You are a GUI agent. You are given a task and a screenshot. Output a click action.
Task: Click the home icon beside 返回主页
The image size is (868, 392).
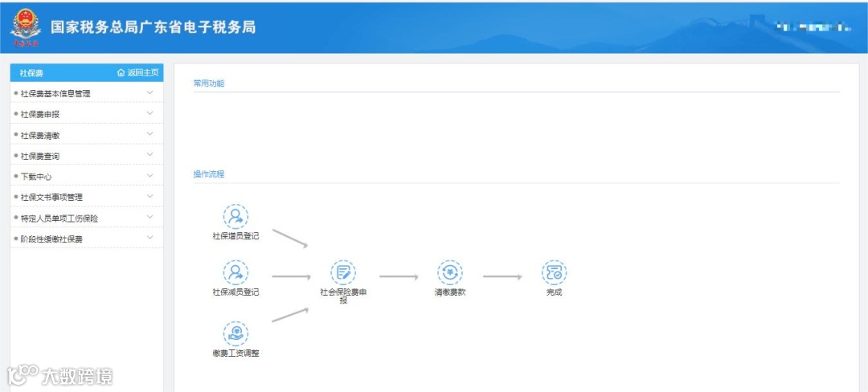pos(121,72)
